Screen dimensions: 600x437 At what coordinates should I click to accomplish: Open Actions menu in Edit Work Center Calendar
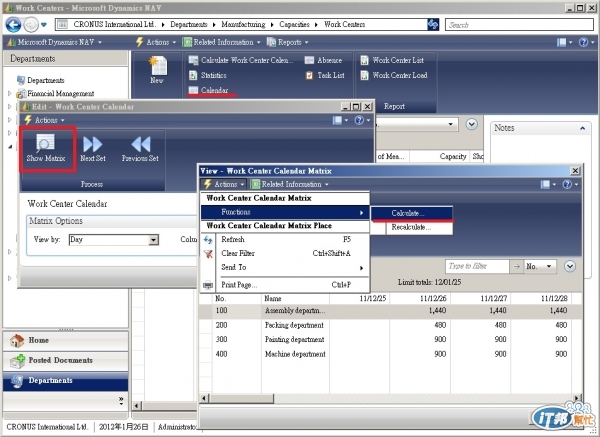pos(44,120)
